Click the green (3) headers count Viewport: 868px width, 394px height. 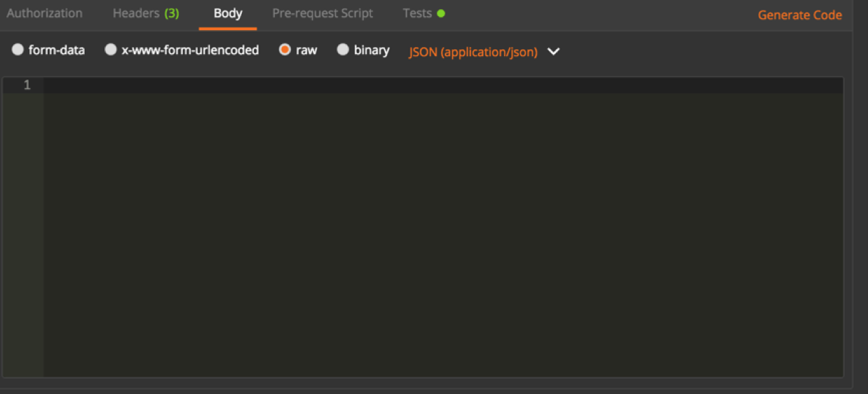(x=172, y=13)
